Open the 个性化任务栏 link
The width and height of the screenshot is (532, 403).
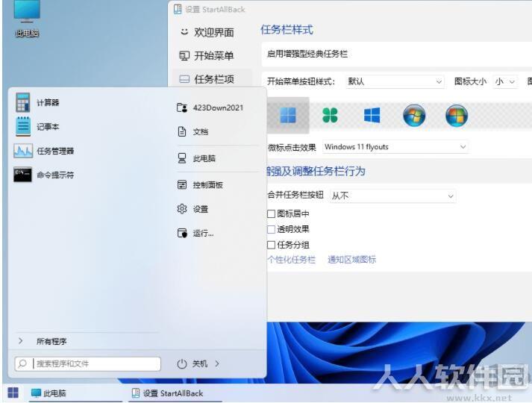point(292,260)
